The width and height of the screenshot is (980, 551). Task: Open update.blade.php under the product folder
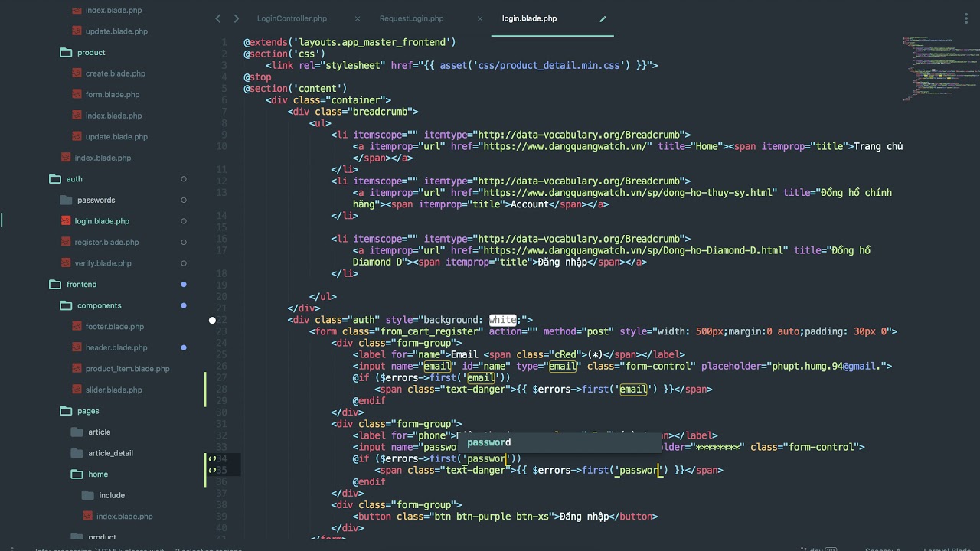116,136
